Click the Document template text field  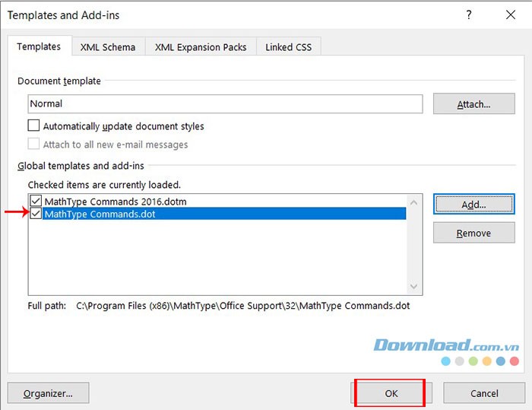coord(225,103)
